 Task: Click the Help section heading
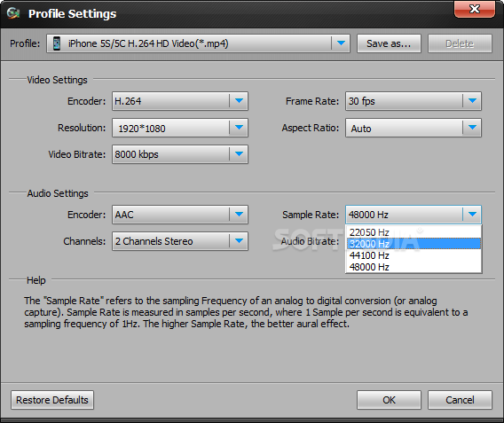click(36, 280)
